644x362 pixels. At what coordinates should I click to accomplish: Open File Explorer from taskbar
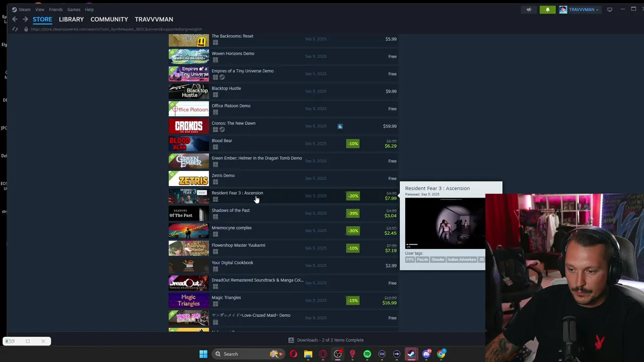[308, 354]
